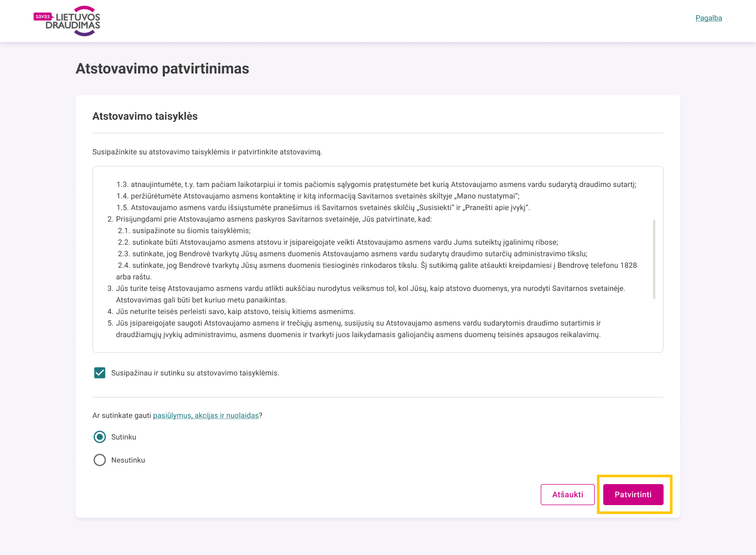Click rule 2.1 "susipažinote su šiomis taisyklėmis"
The height and width of the screenshot is (555, 756).
click(184, 231)
